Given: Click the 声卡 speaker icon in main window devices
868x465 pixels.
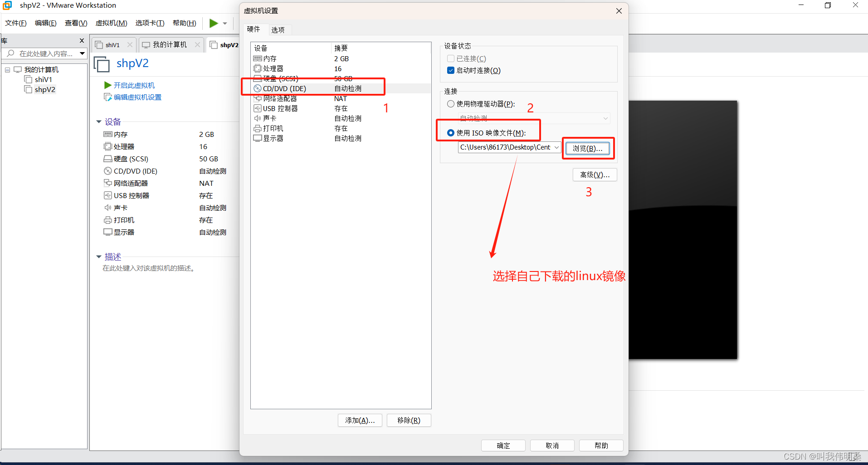Looking at the screenshot, I should tap(108, 208).
